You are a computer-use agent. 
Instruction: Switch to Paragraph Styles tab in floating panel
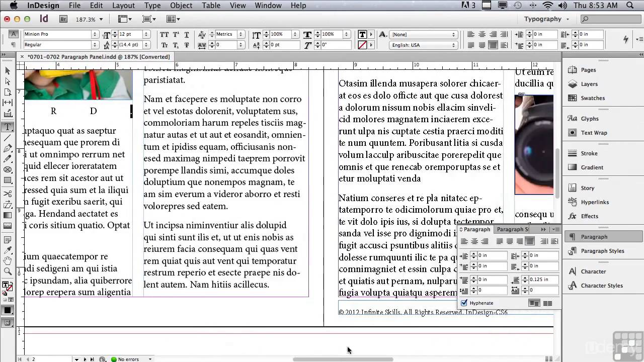pos(512,229)
